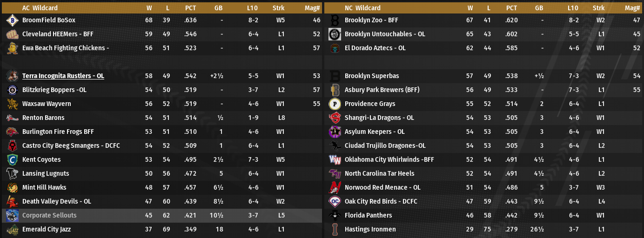The image size is (644, 238).
Task: Click the Cleveland HEEMers fist logo
Action: tap(12, 34)
